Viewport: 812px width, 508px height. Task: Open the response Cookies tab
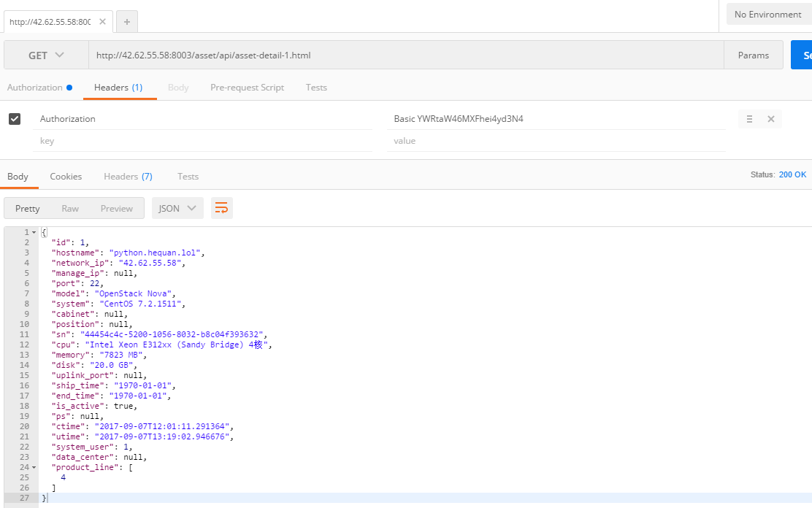[x=66, y=177]
